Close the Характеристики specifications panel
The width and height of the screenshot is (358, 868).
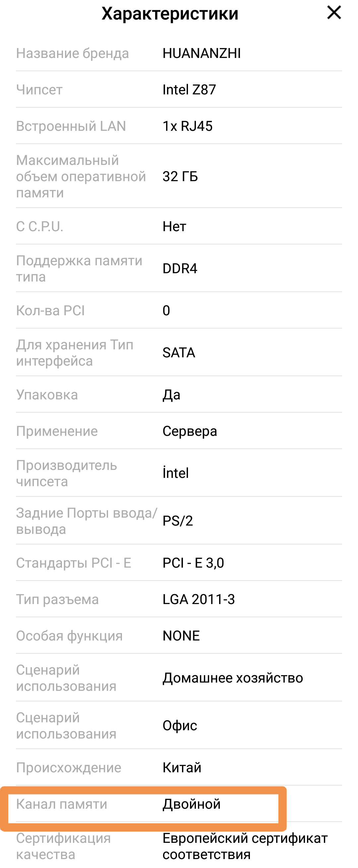[x=334, y=13]
